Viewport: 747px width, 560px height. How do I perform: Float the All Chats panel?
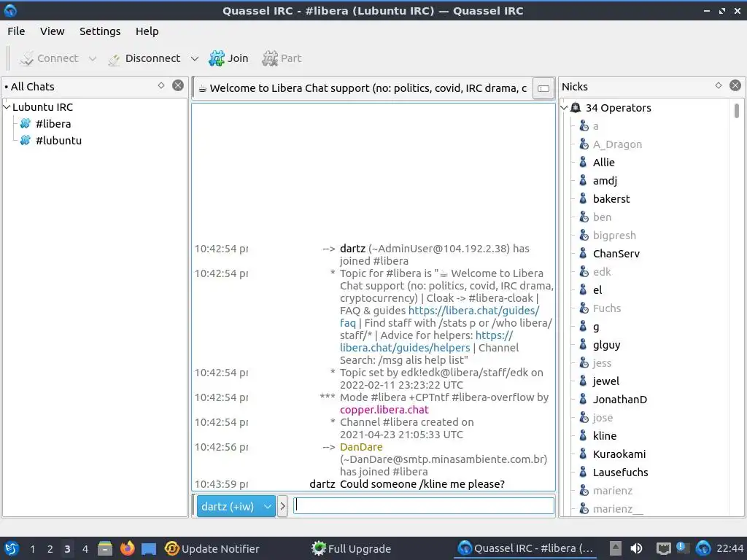point(161,86)
